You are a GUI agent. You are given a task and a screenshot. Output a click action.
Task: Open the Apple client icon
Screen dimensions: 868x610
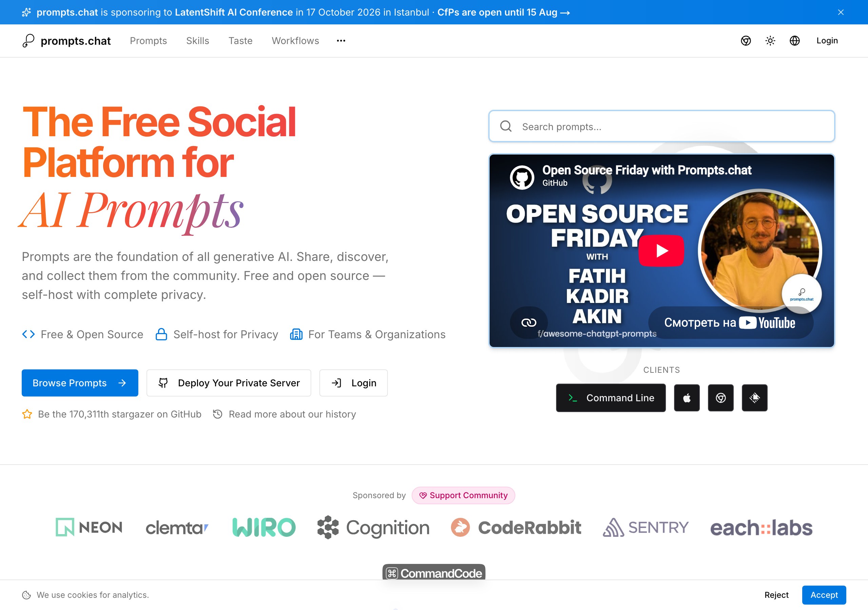687,398
